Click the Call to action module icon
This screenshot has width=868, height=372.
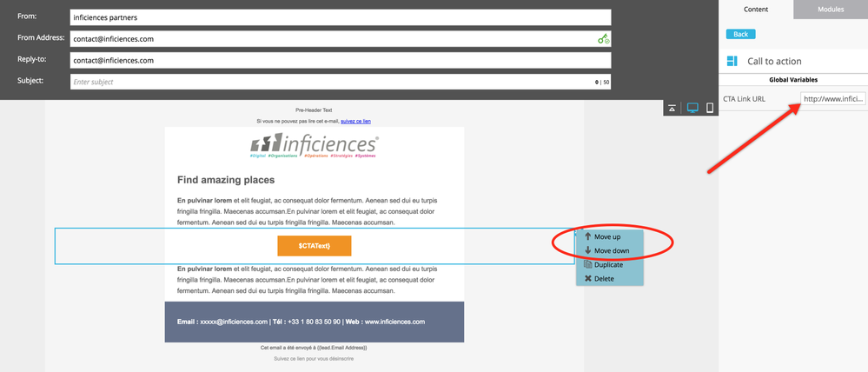pyautogui.click(x=732, y=61)
